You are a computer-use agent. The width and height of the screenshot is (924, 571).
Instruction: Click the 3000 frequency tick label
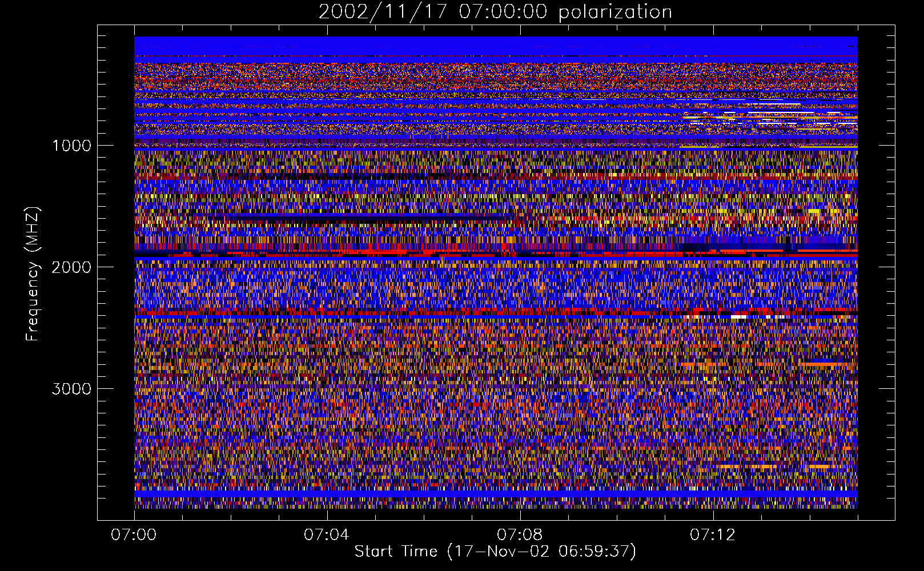pos(71,389)
